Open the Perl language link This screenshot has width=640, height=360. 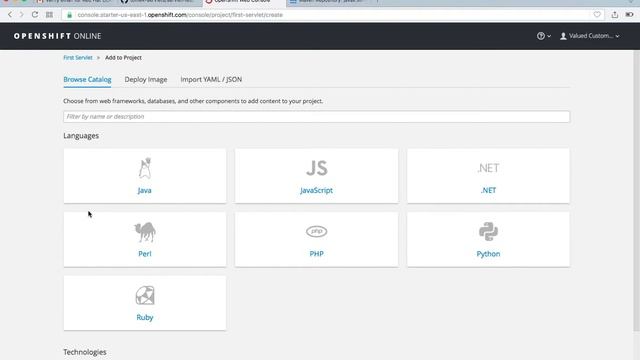[144, 253]
